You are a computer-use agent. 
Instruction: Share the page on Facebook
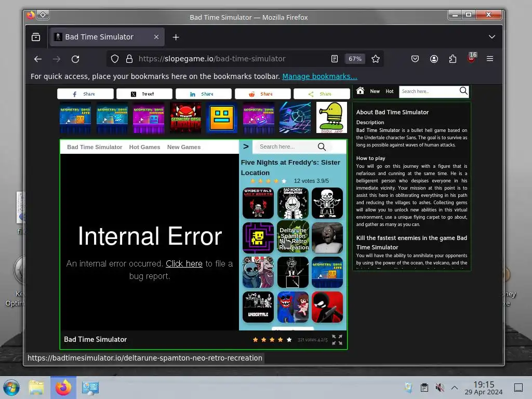tap(85, 94)
